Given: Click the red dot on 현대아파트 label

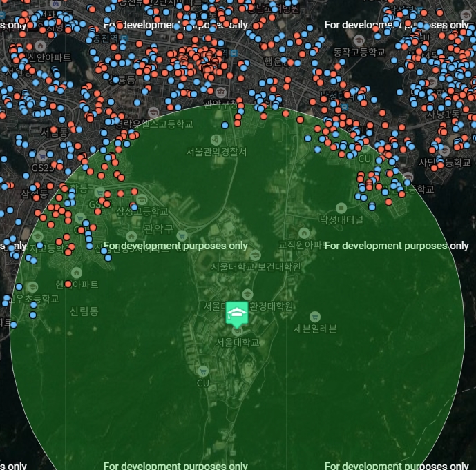Looking at the screenshot, I should [x=68, y=284].
